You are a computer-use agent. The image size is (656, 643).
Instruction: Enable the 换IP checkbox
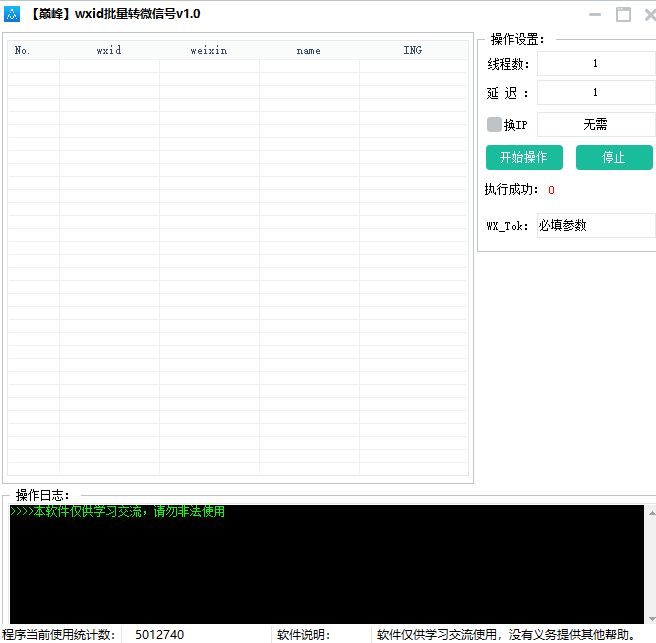(x=494, y=125)
